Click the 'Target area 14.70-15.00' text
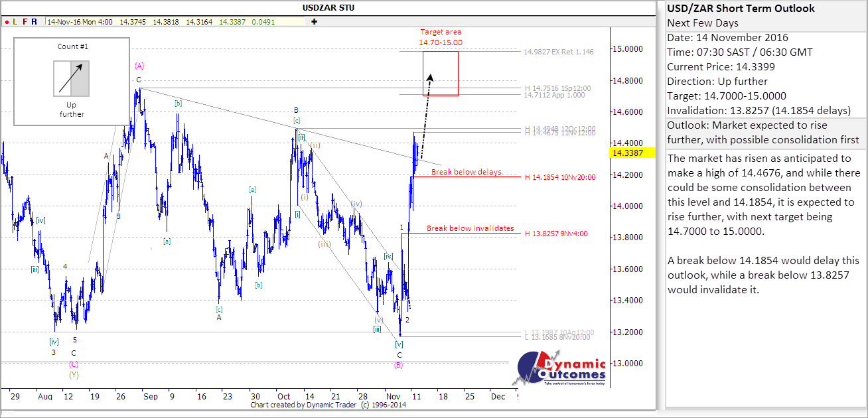Viewport: 868px width, 418px height. click(440, 37)
